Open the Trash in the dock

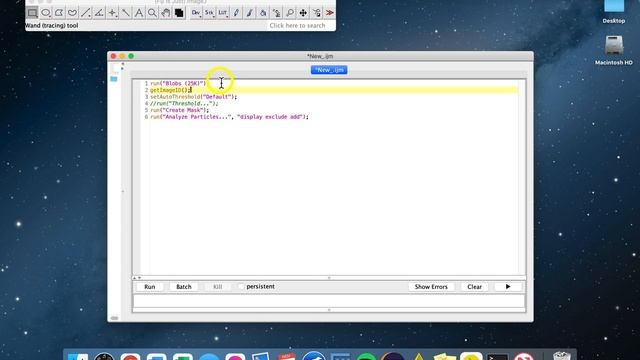click(x=562, y=356)
